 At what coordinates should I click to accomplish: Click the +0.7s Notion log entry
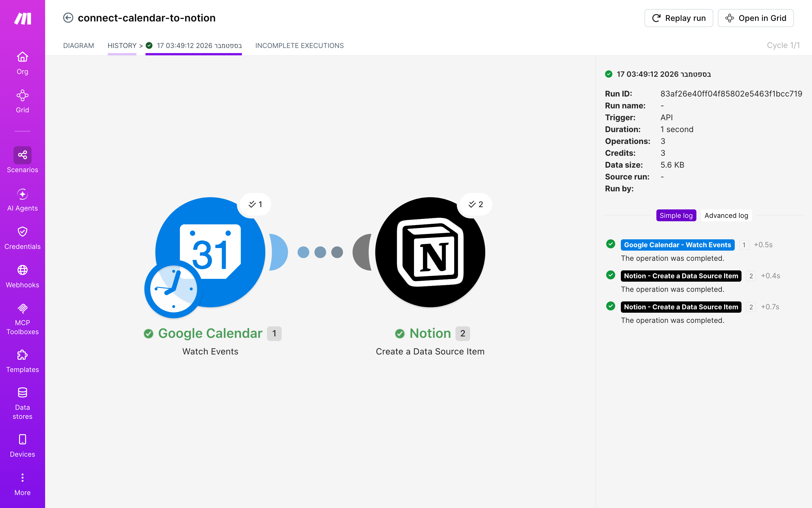point(681,307)
